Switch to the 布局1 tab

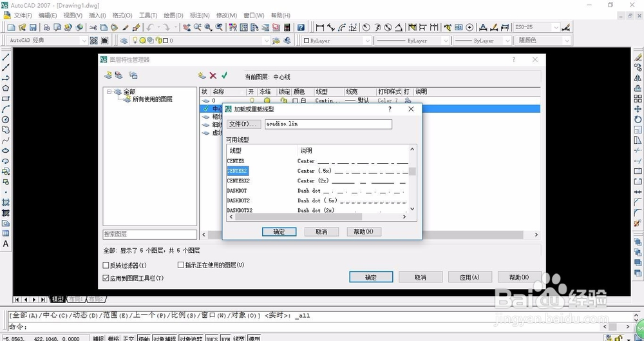pos(77,299)
